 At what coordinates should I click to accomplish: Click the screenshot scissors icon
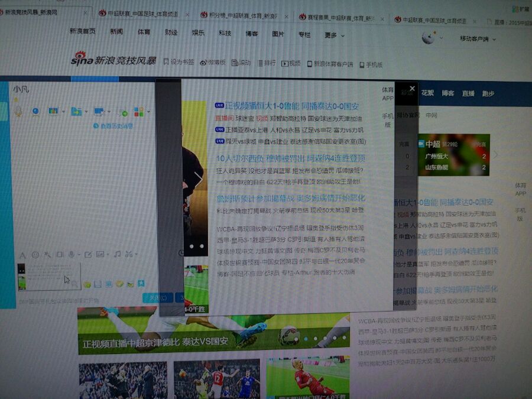coord(129,254)
